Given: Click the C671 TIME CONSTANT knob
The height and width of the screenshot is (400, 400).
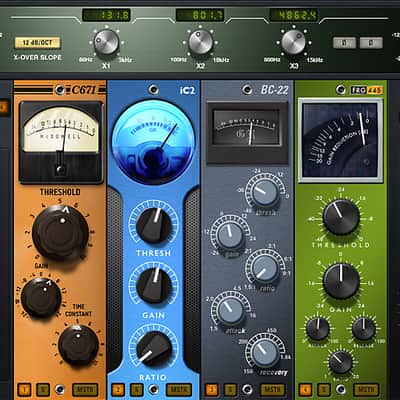Looking at the screenshot, I should pos(78,345).
